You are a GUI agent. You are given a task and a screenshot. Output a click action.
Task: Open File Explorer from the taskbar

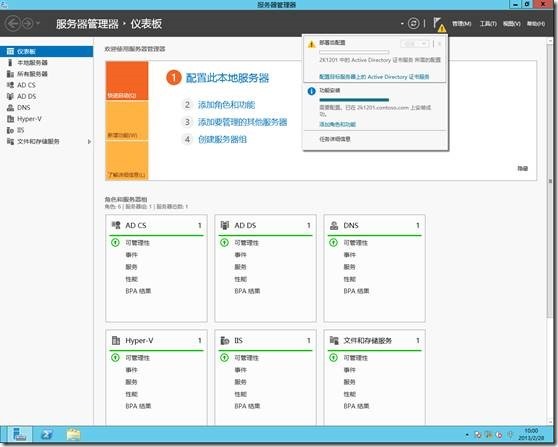point(73,435)
